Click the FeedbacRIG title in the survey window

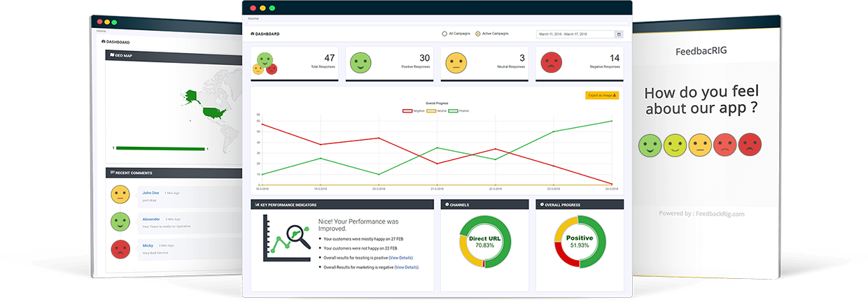point(701,52)
